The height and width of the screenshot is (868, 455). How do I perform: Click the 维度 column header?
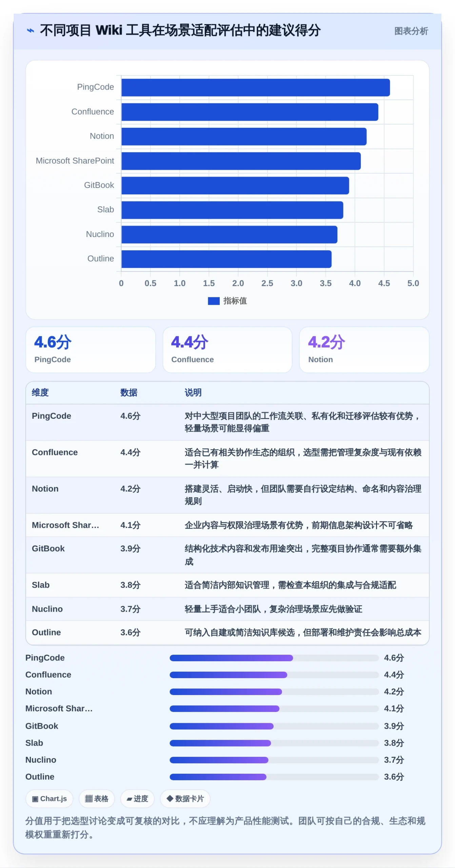40,393
